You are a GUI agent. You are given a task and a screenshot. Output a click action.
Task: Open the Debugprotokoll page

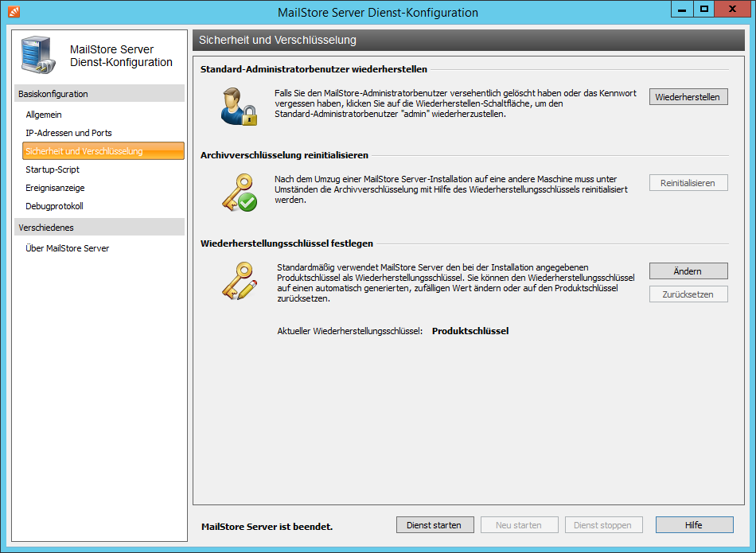pos(54,206)
